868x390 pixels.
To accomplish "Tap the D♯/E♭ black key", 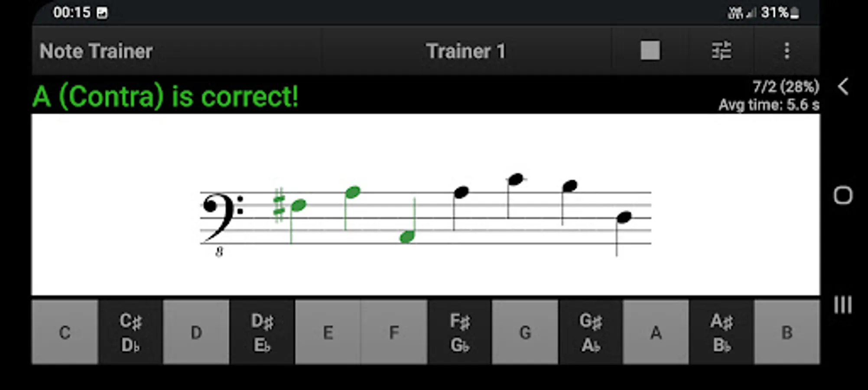I will 262,332.
